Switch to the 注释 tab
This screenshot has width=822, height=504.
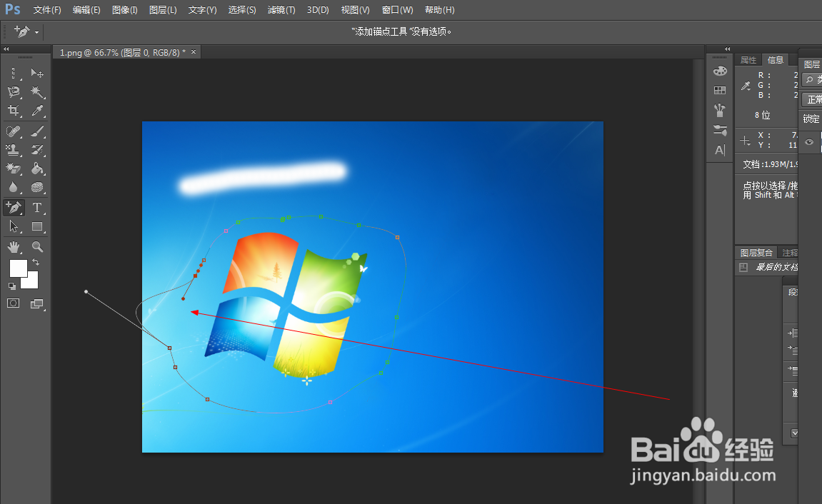(789, 253)
